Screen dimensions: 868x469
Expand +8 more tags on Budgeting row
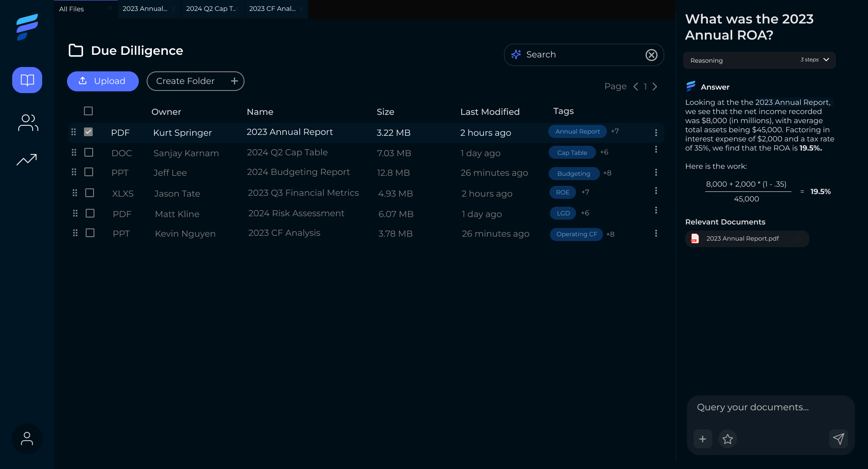607,173
